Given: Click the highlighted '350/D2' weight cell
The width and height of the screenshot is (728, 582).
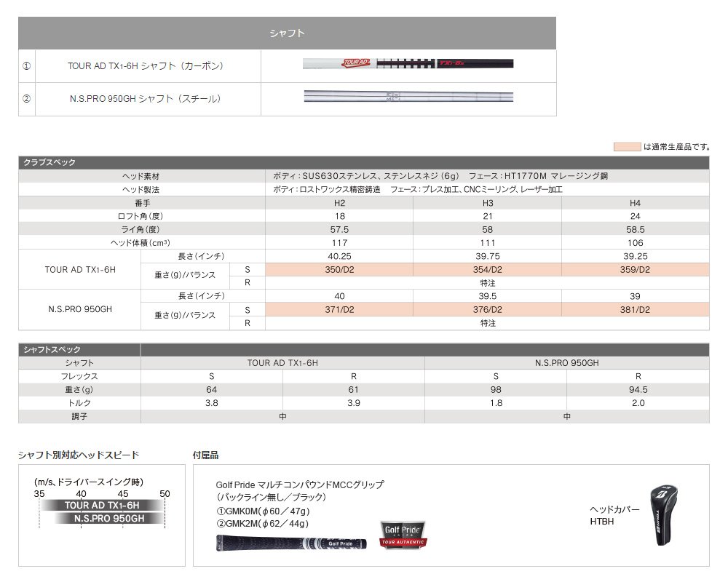Looking at the screenshot, I should 339,270.
